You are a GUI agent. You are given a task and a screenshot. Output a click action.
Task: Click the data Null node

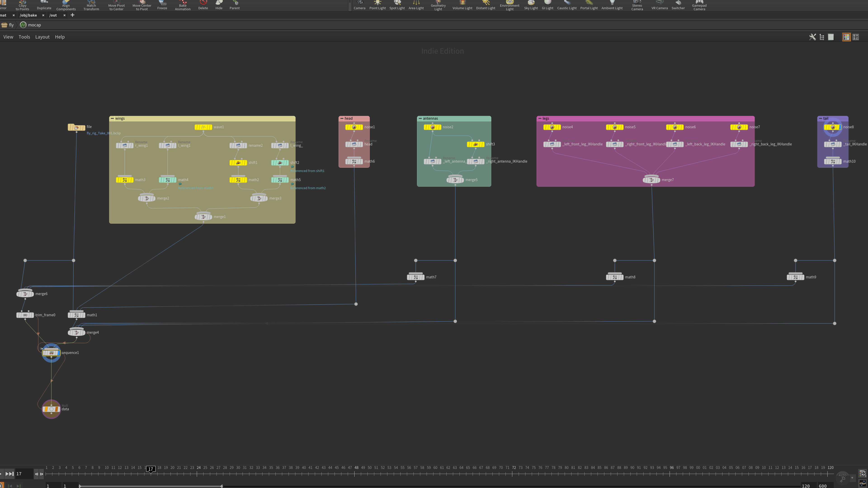click(x=51, y=409)
